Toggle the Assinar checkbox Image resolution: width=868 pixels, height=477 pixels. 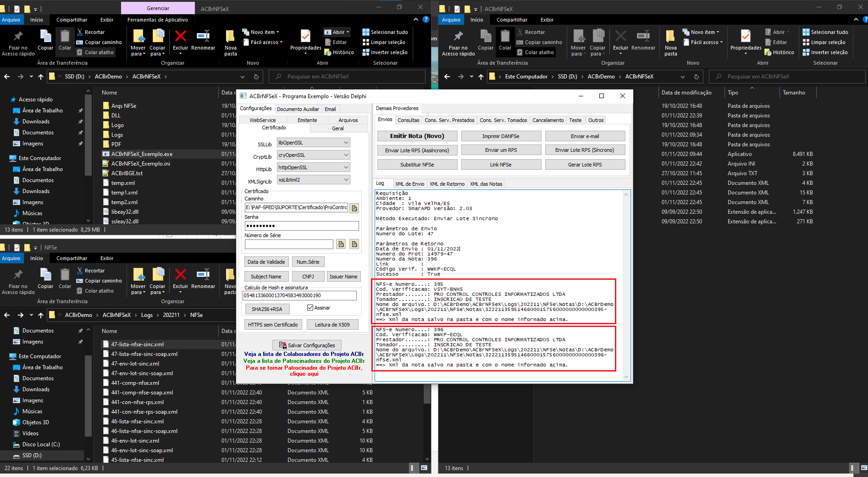click(310, 308)
